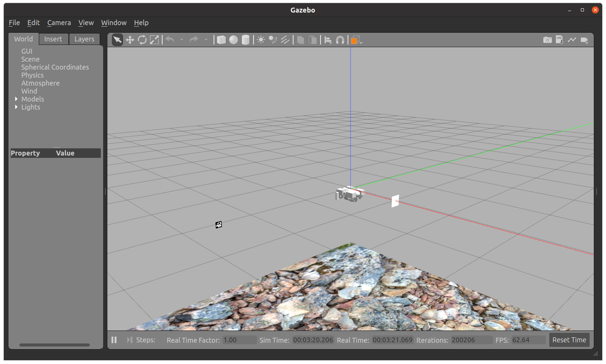Click the left panel splitter handle
606x364 pixels.
[105, 191]
